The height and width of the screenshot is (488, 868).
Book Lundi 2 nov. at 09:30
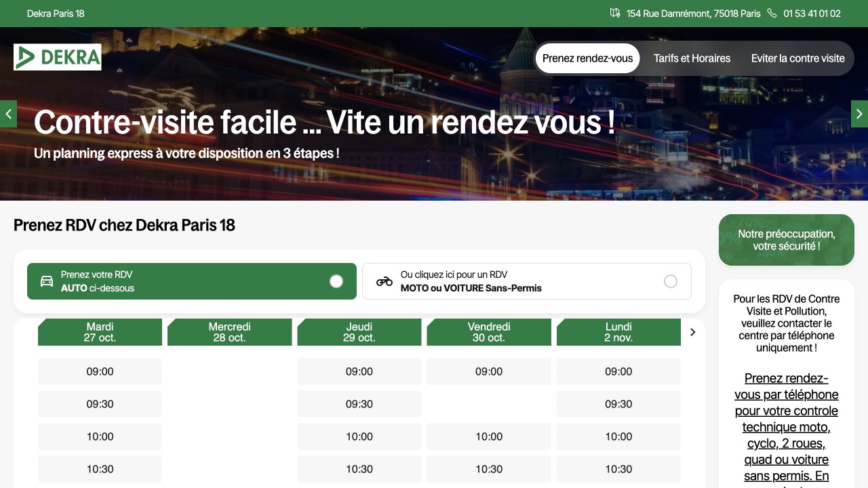pyautogui.click(x=618, y=404)
